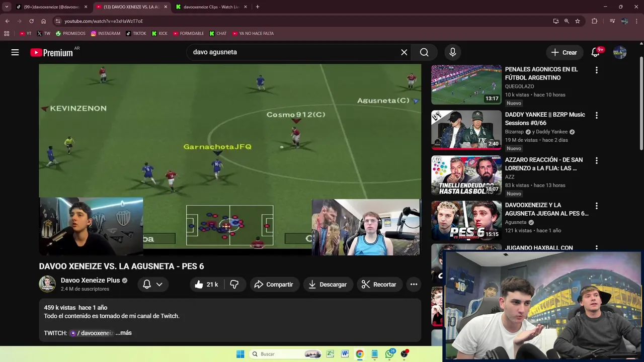Open the YT bookmark

[x=25, y=34]
